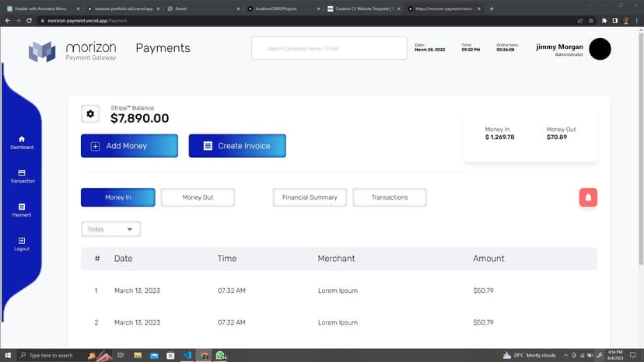
Task: Click the Create Invoice button
Action: (237, 146)
